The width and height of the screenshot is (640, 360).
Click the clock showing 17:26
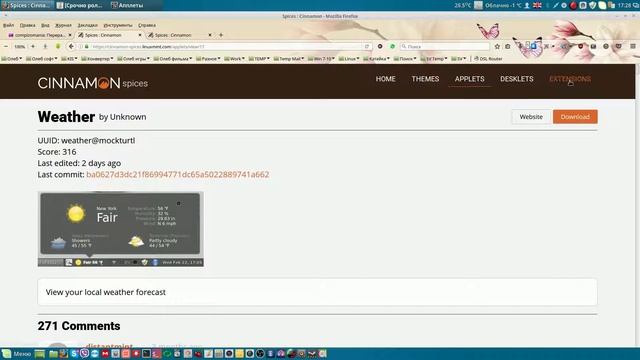624,5
